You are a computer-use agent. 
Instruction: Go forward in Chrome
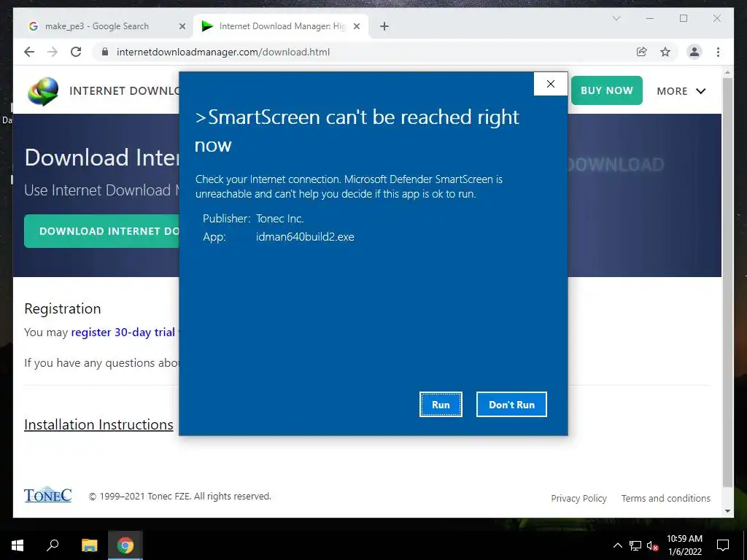click(53, 52)
